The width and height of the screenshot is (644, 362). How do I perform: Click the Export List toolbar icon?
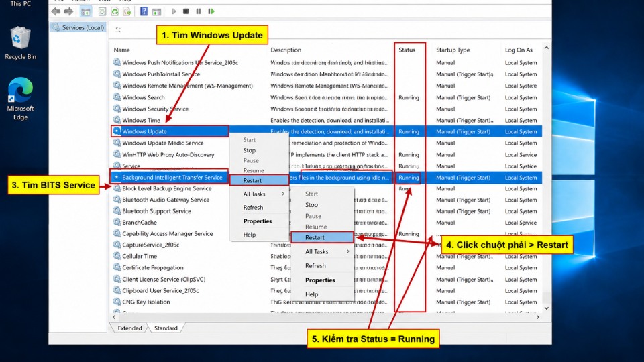coord(127,11)
